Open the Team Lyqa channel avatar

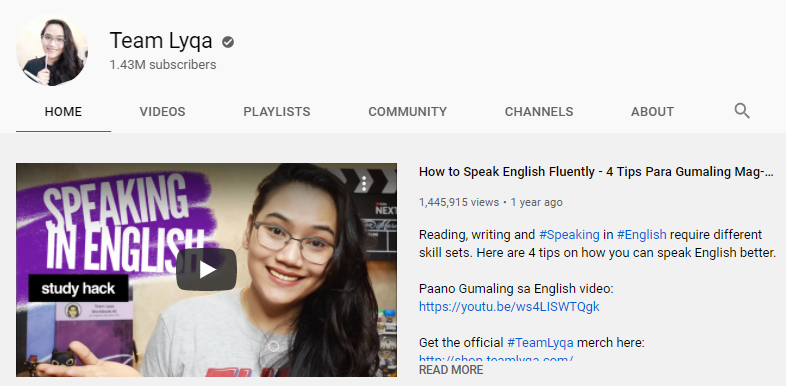tap(52, 51)
